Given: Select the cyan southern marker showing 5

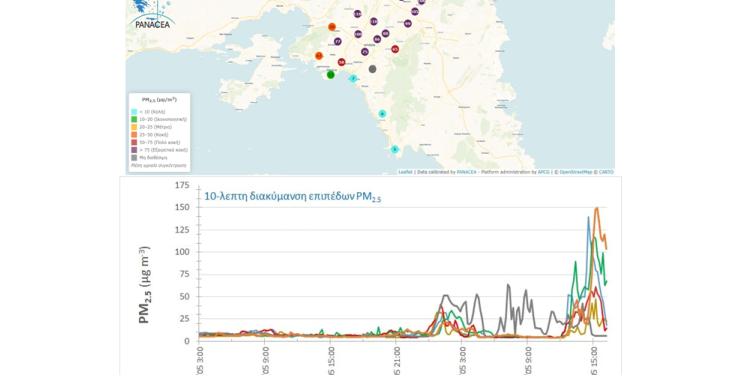Looking at the screenshot, I should coord(395,149).
